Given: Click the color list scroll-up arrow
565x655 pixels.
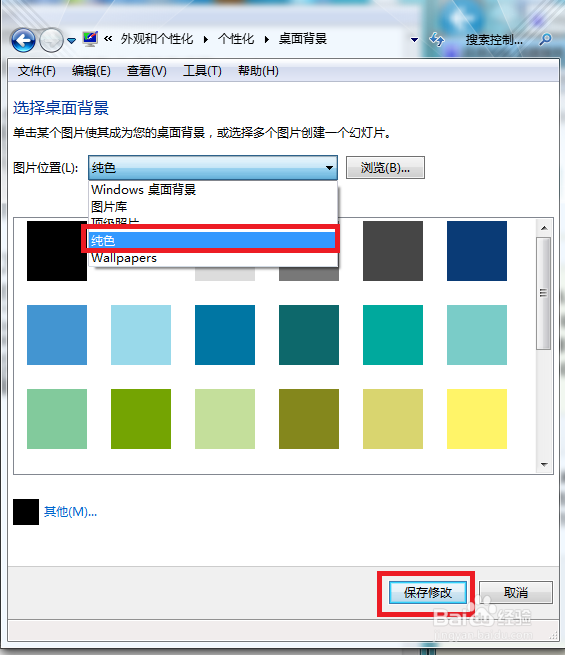Looking at the screenshot, I should [544, 228].
